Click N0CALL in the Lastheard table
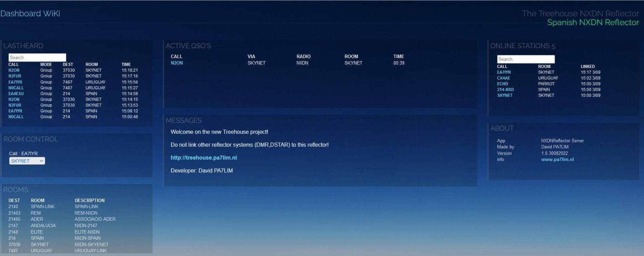 click(x=16, y=88)
